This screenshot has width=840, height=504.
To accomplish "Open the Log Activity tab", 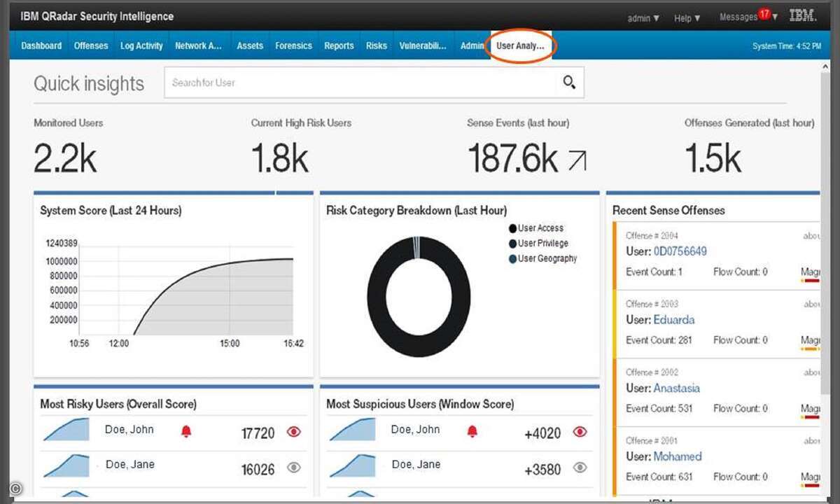I will pyautogui.click(x=141, y=45).
